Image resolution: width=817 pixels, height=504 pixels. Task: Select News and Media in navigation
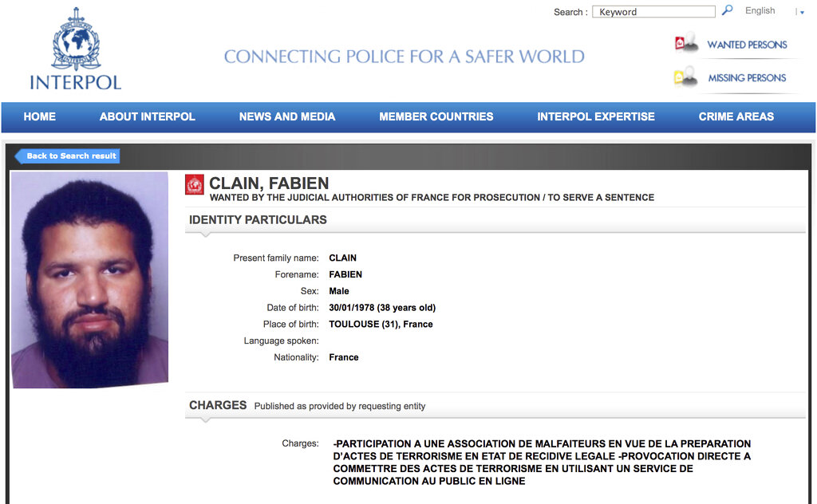click(x=287, y=116)
